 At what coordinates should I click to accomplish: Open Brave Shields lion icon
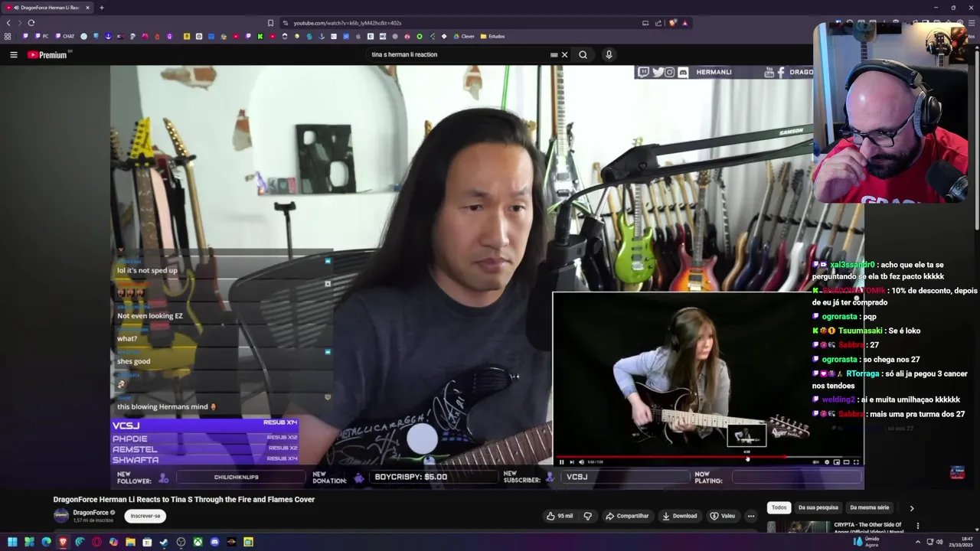click(x=672, y=23)
